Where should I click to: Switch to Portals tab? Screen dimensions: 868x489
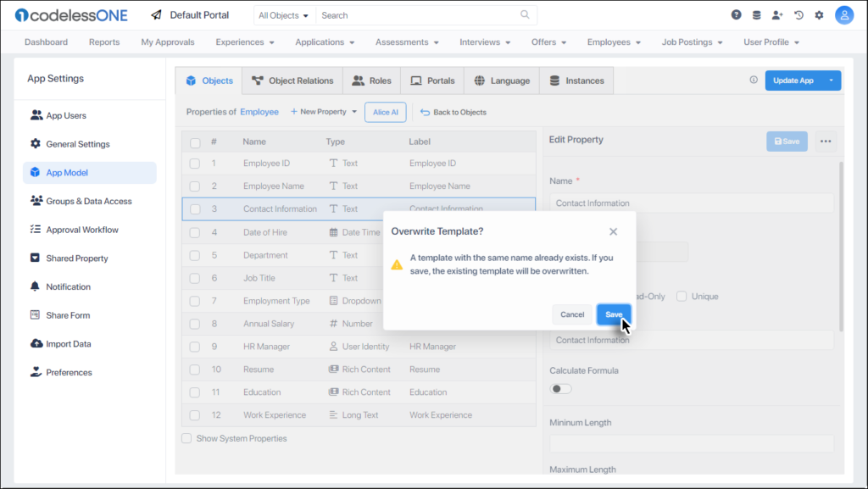tap(432, 81)
